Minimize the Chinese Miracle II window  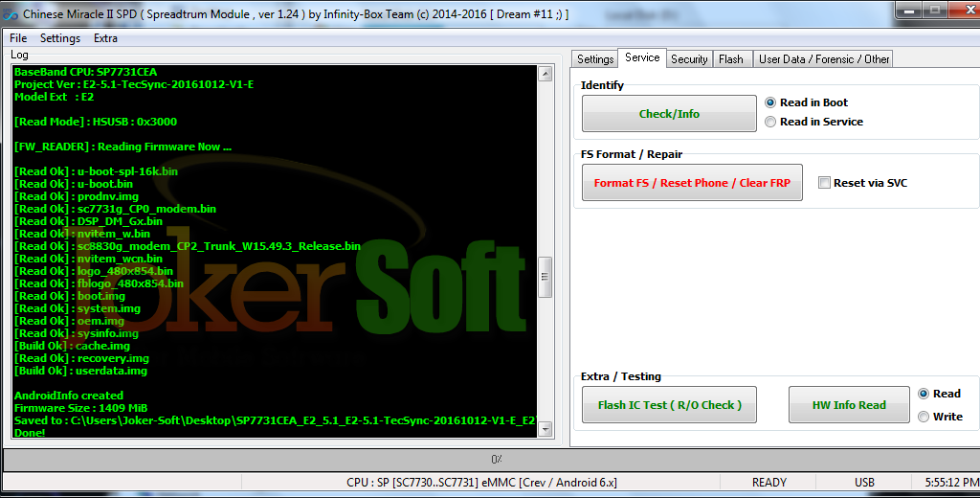[x=911, y=11]
